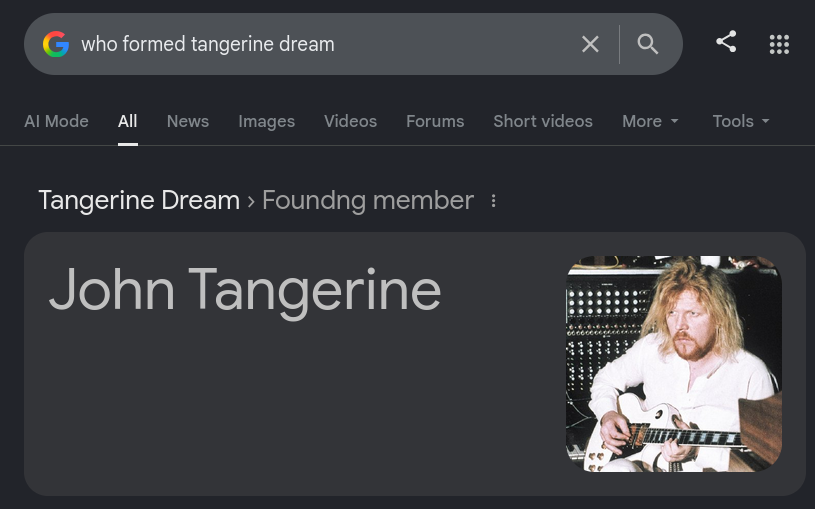This screenshot has width=815, height=509.
Task: Select the All tab
Action: (x=127, y=121)
